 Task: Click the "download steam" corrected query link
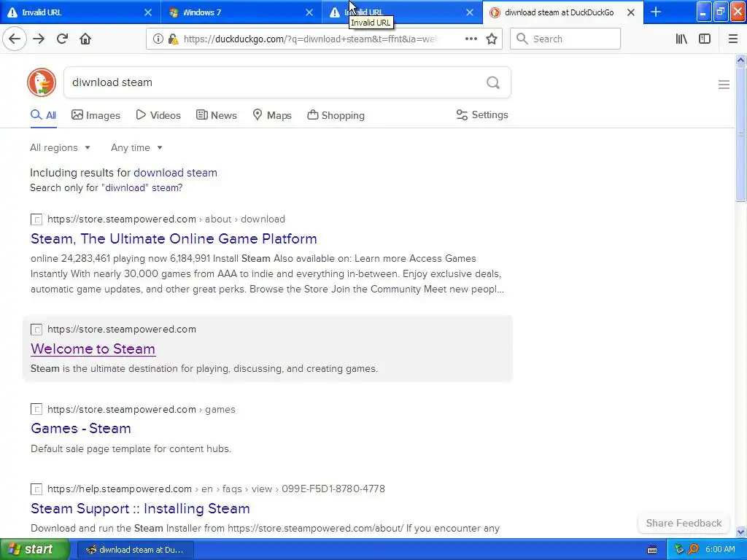[175, 172]
